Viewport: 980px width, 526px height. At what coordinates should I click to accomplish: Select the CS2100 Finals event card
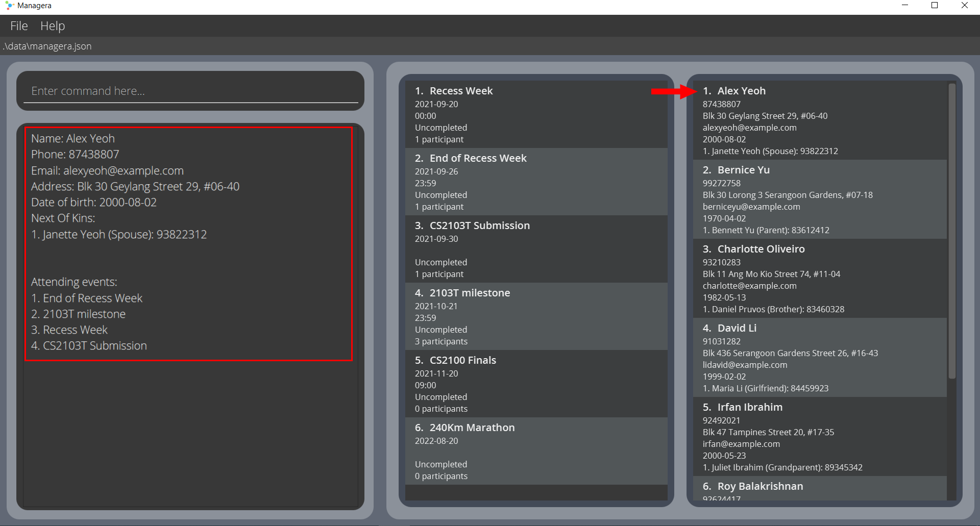point(536,384)
